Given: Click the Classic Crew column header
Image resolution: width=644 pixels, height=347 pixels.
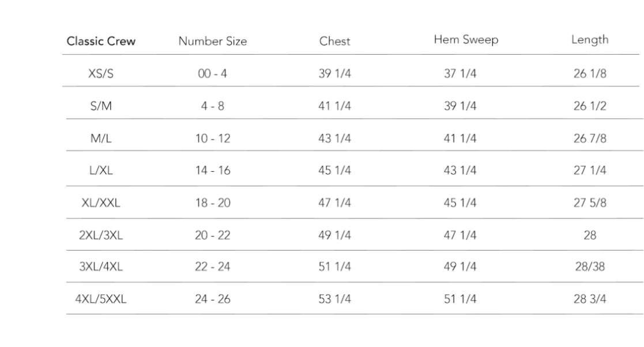Looking at the screenshot, I should click(x=101, y=41).
